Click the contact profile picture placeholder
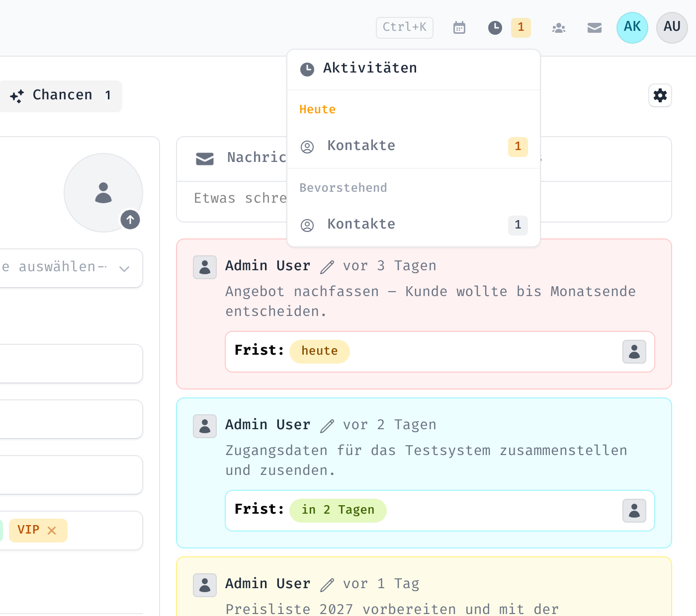The image size is (696, 616). tap(103, 193)
